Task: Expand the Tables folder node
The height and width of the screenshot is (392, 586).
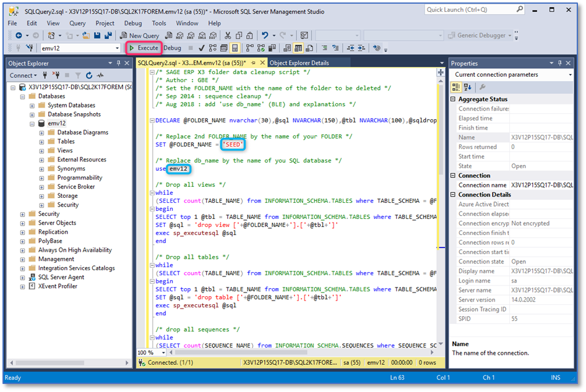Action: click(x=41, y=142)
